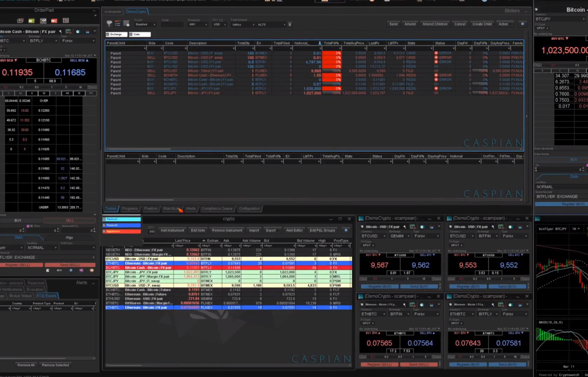Click the Code filter input field
This screenshot has height=377, width=588.
172,24
